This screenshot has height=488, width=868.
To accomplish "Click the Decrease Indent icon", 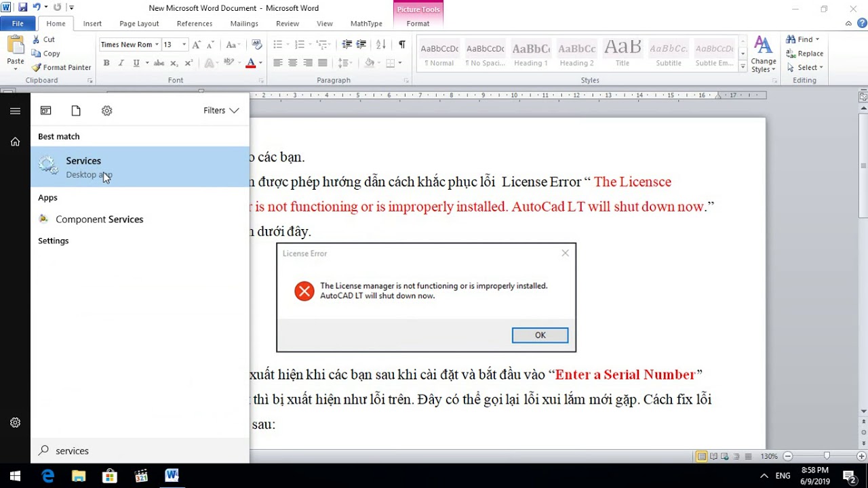I will (x=347, y=45).
